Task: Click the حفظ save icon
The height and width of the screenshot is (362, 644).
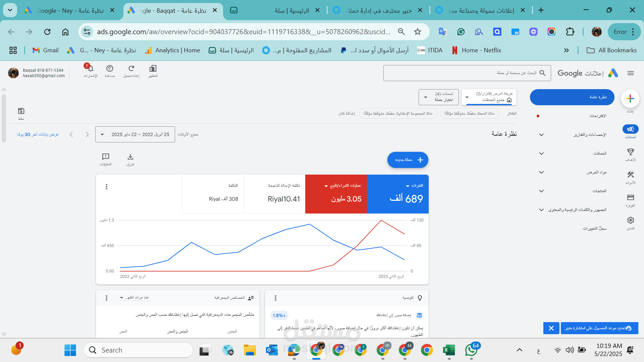Action: pyautogui.click(x=21, y=111)
